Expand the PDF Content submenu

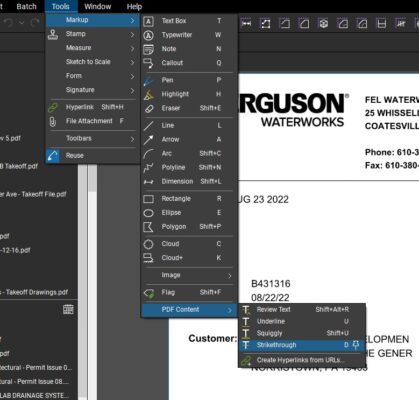point(189,310)
